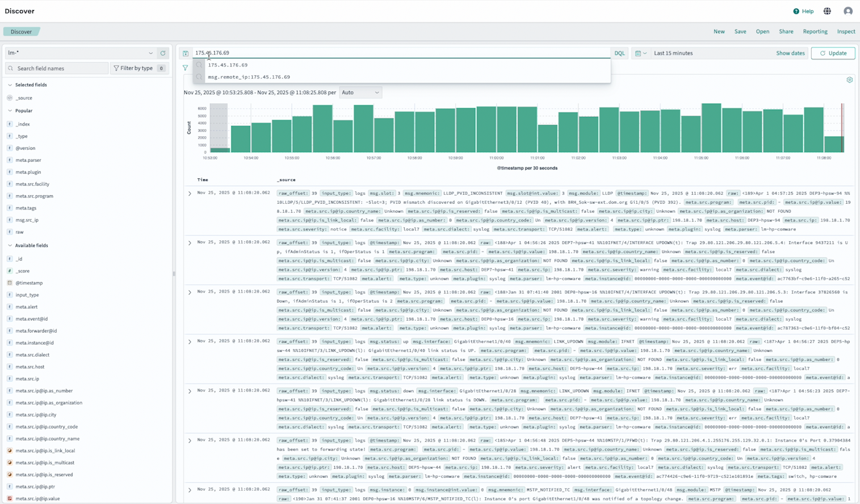
Task: Click the raw field in Popular
Action: point(19,232)
